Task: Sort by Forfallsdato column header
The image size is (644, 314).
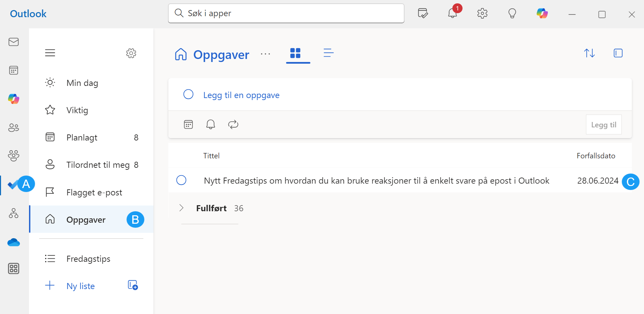Action: (596, 156)
